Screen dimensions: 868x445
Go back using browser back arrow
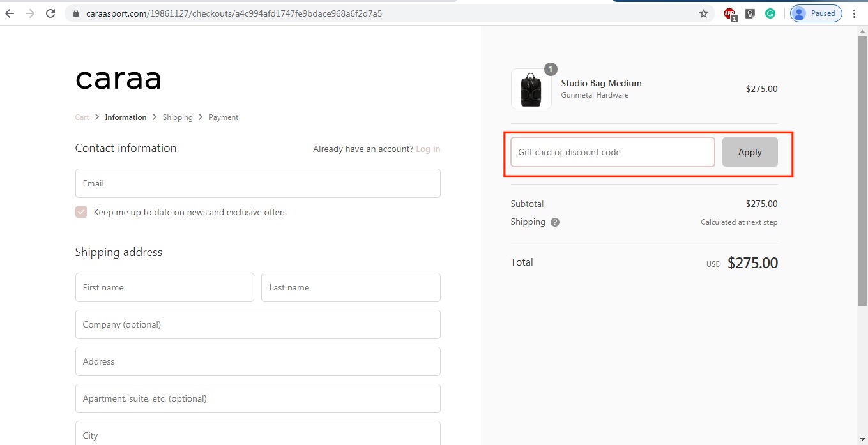(10, 13)
